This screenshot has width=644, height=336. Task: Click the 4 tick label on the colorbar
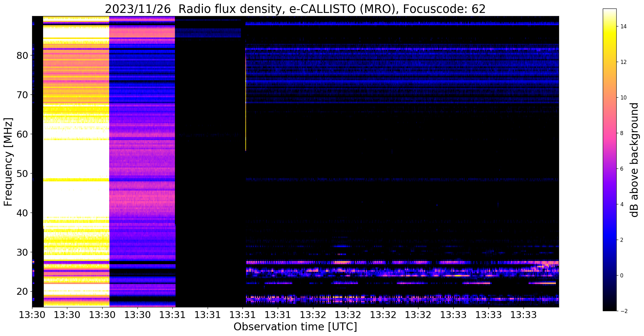coord(621,205)
